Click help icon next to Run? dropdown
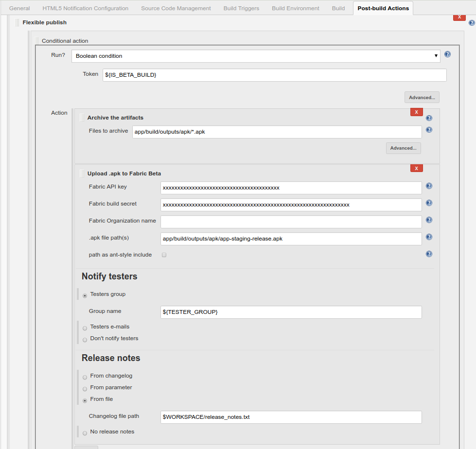The image size is (476, 449). pos(447,54)
